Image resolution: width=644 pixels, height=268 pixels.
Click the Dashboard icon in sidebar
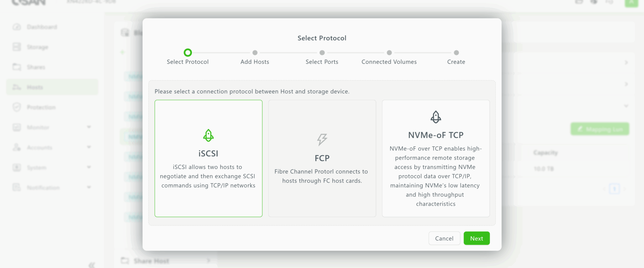[17, 27]
